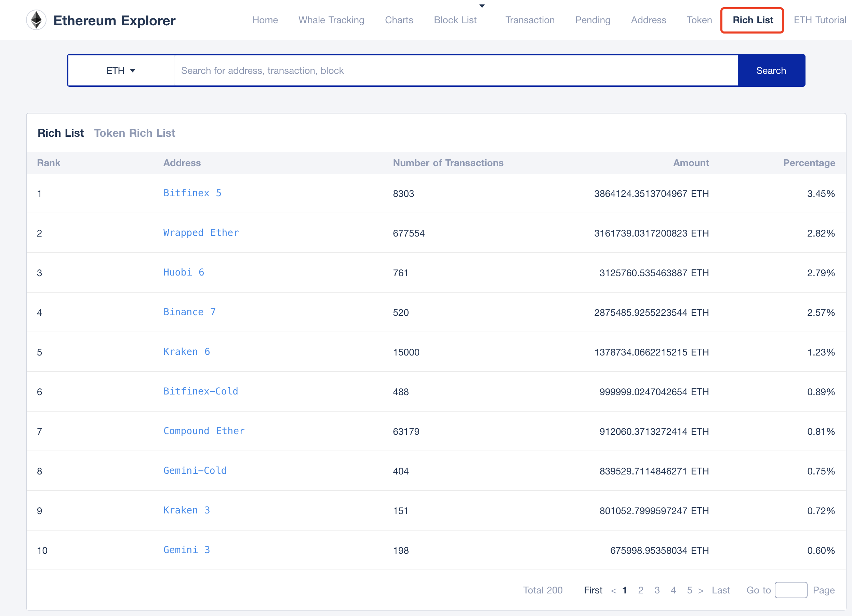Open the ETH currency dropdown
Viewport: 852px width, 616px height.
point(121,71)
